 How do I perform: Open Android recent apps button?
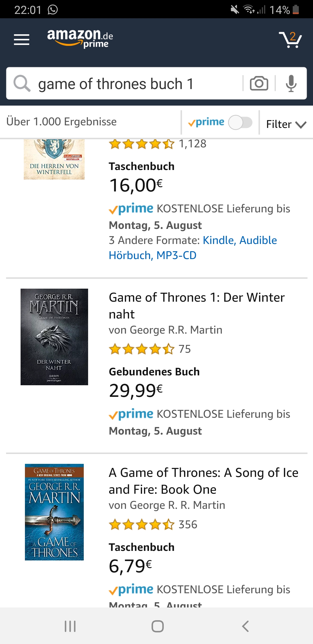click(x=70, y=626)
